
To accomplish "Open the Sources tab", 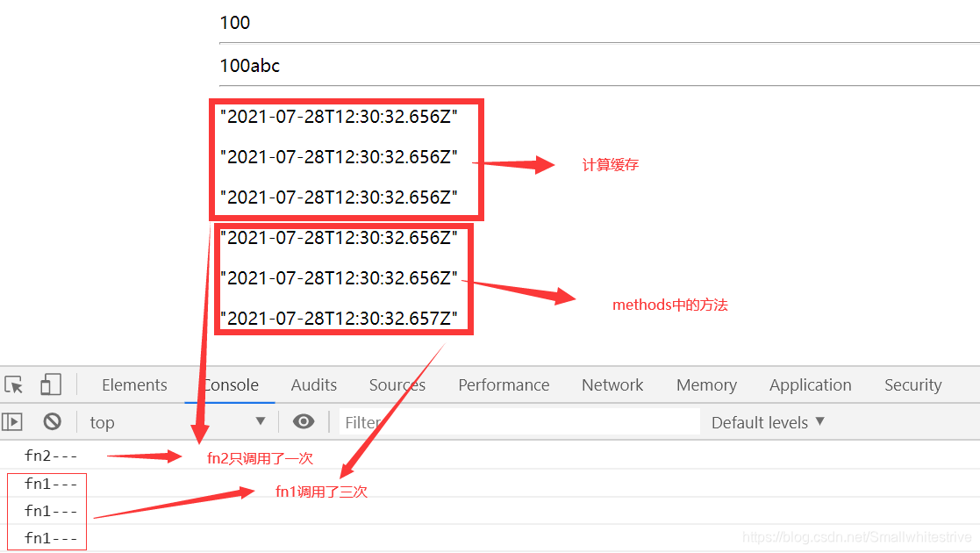I will [397, 385].
